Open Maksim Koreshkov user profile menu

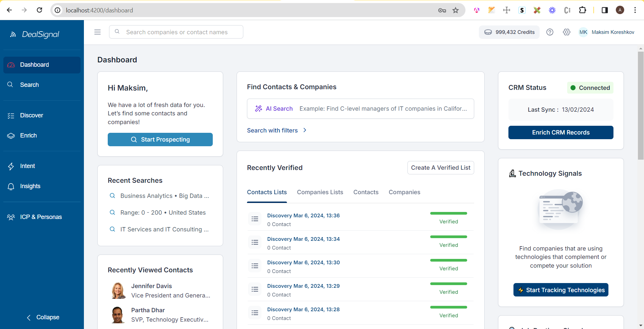pos(607,32)
